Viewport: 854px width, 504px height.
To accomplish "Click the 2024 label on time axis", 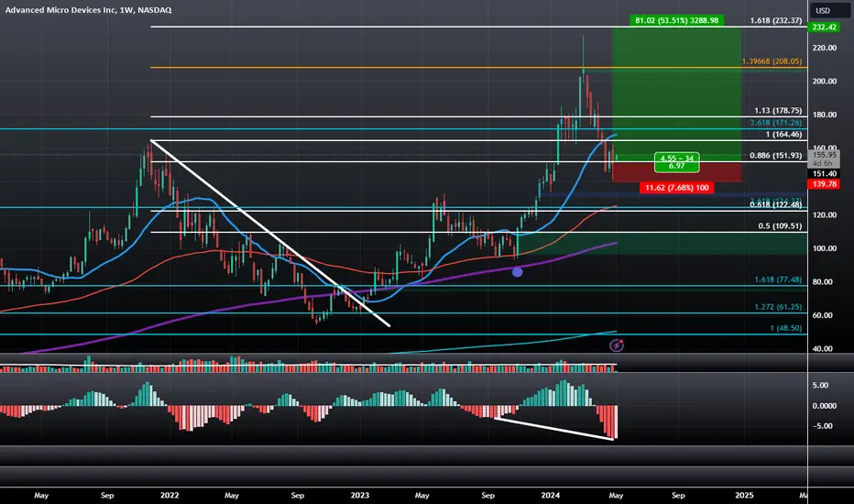I will 550,495.
